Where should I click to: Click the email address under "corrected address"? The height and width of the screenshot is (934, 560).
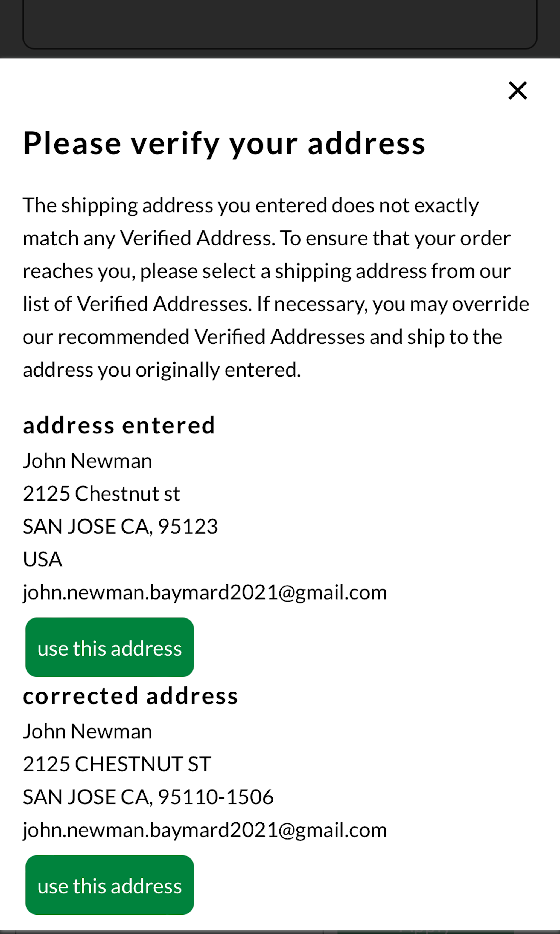[x=204, y=829]
